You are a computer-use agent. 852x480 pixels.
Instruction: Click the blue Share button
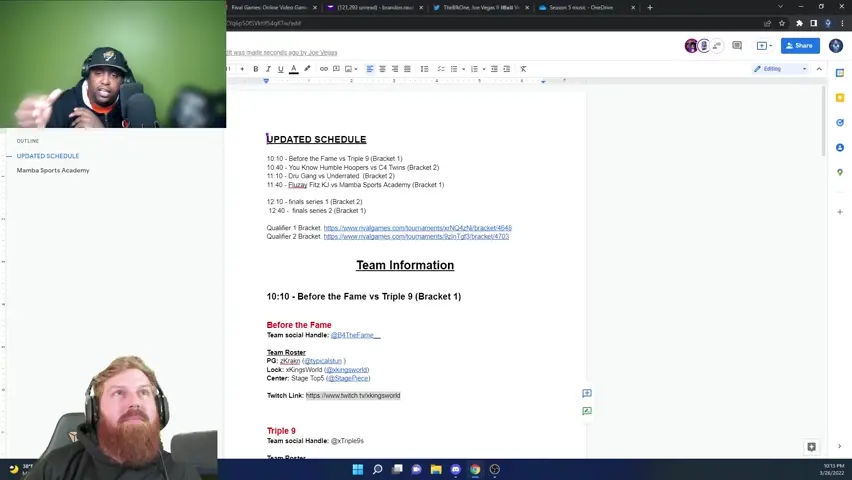799,45
